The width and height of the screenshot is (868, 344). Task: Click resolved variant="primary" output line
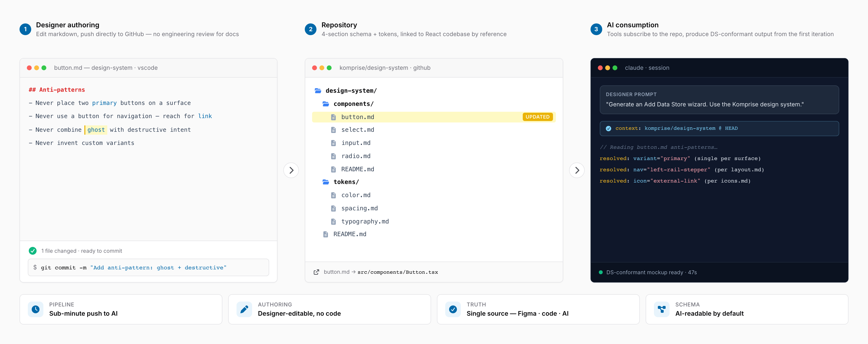click(680, 159)
